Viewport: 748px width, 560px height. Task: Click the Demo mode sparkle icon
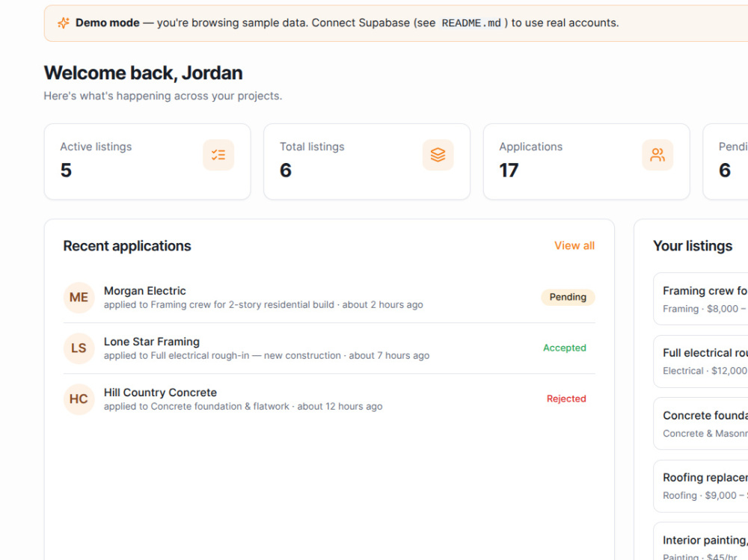[64, 23]
